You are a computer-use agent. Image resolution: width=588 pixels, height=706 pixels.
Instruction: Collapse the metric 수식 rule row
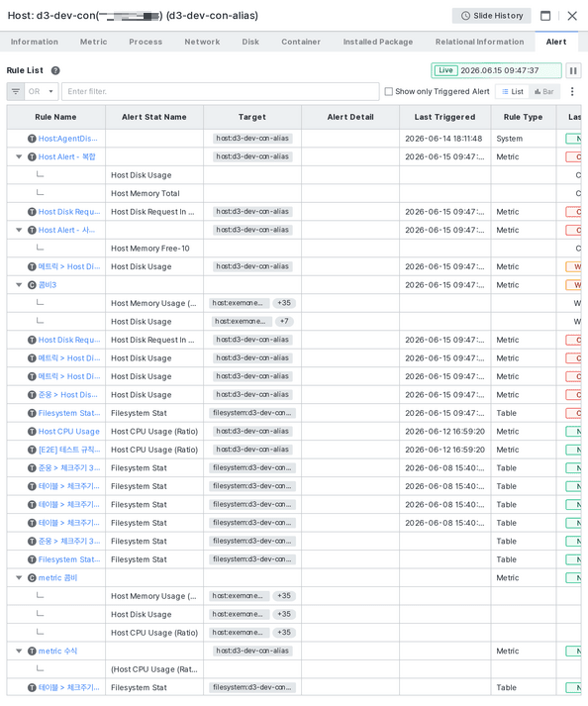(19, 652)
